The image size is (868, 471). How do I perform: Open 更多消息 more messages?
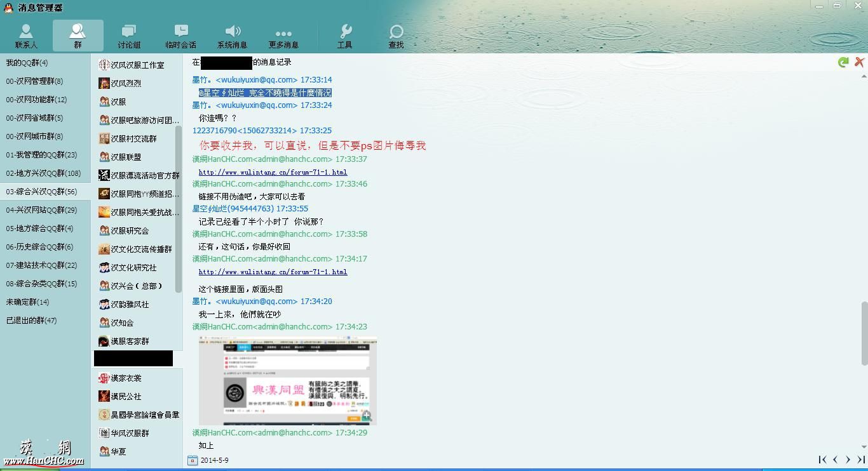[283, 36]
